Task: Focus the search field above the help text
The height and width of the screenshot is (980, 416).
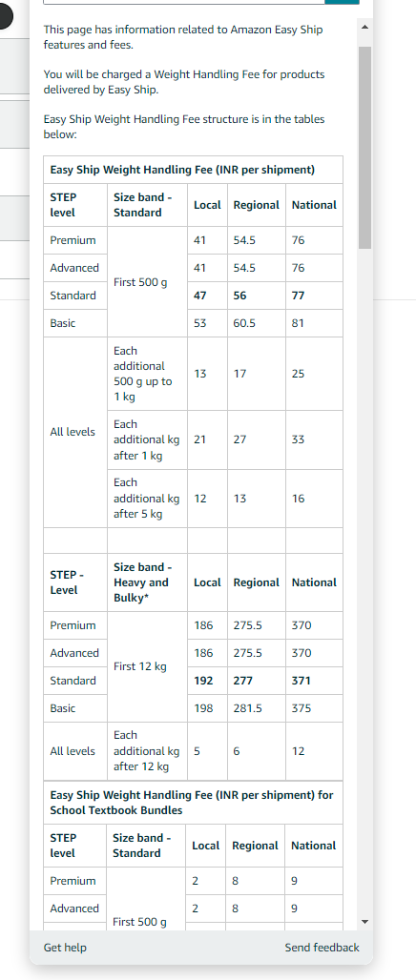Action: 184,2
